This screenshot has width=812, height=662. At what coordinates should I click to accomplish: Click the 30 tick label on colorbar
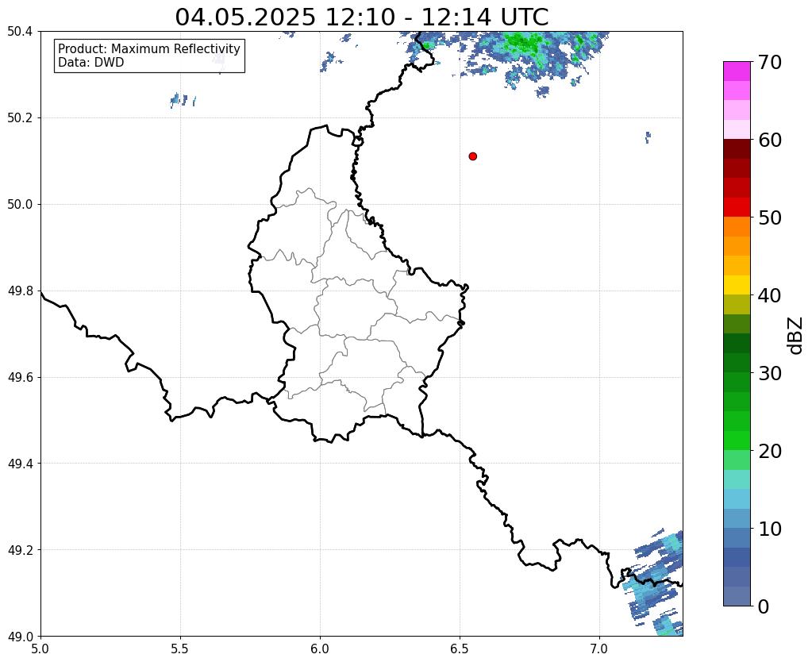coord(770,373)
